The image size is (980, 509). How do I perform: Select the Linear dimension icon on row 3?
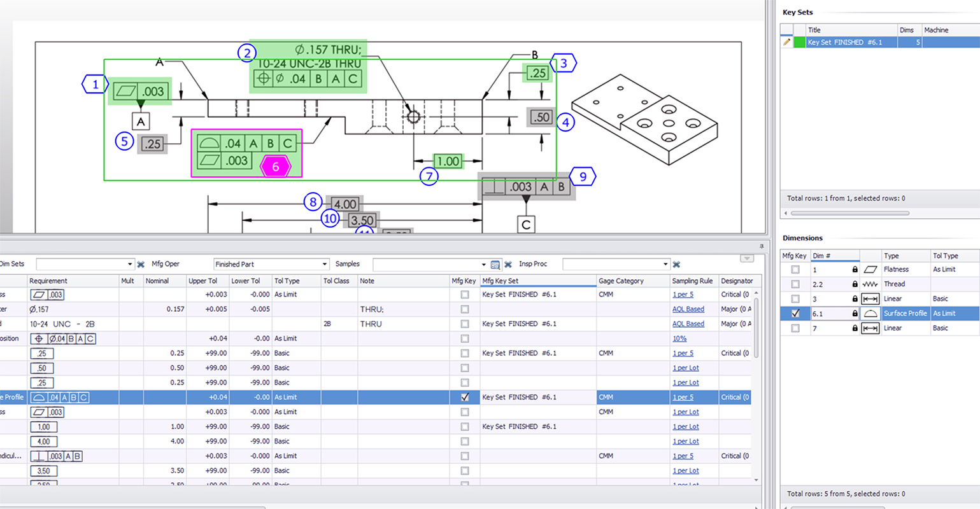870,298
